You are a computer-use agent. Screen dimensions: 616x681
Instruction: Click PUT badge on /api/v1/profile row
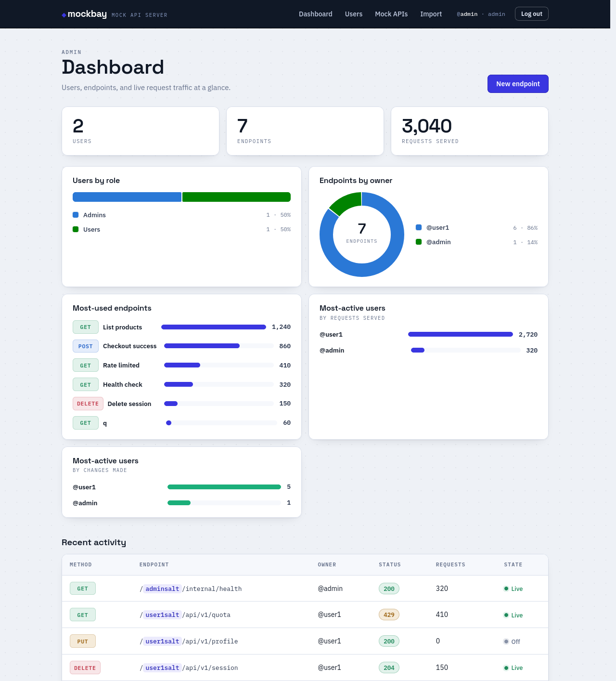(83, 642)
